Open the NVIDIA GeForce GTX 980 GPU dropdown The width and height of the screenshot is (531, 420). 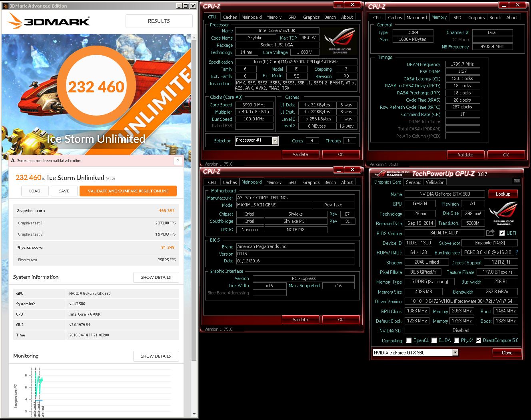(x=455, y=352)
